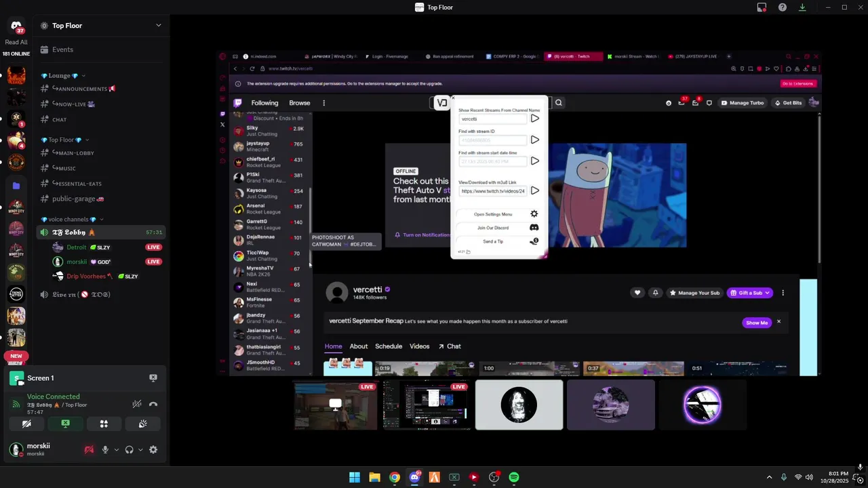Open the CHAT text channel
The image size is (868, 488).
tap(102, 120)
